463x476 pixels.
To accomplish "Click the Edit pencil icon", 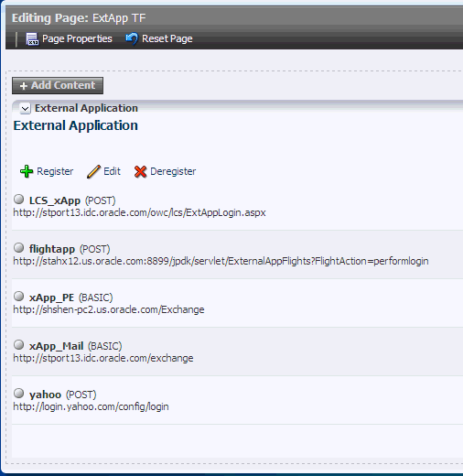I will [93, 171].
